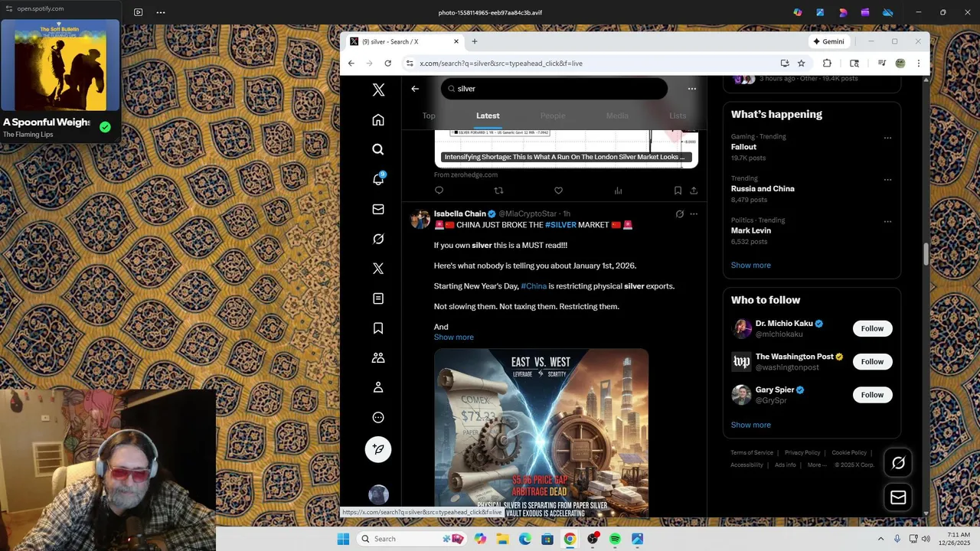Screen dimensions: 980x551
Task: Follow The Washington Post
Action: [x=872, y=362]
